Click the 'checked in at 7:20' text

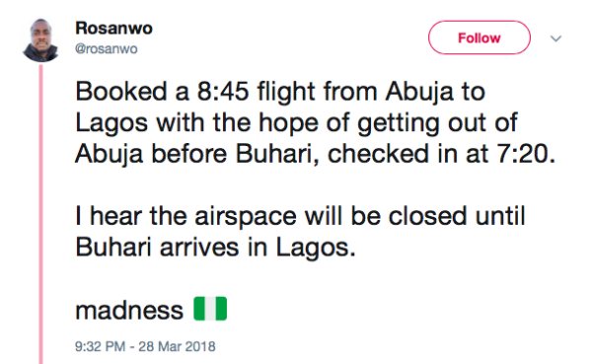[442, 154]
